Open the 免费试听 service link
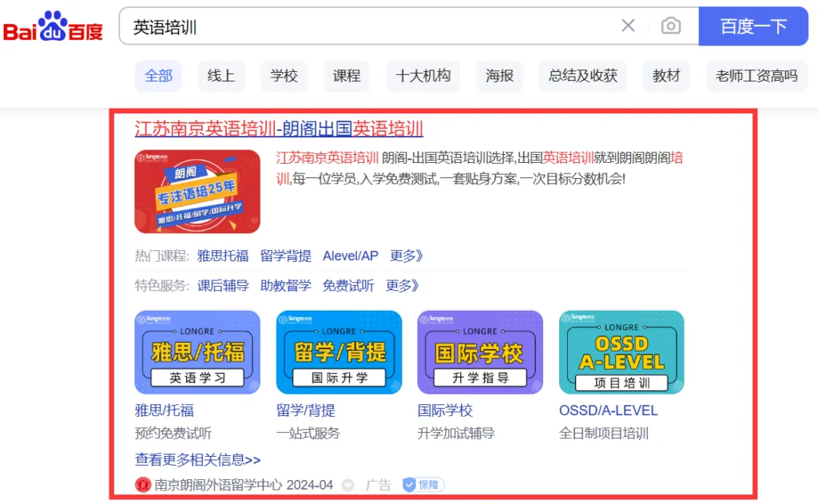818x504 pixels. (348, 285)
